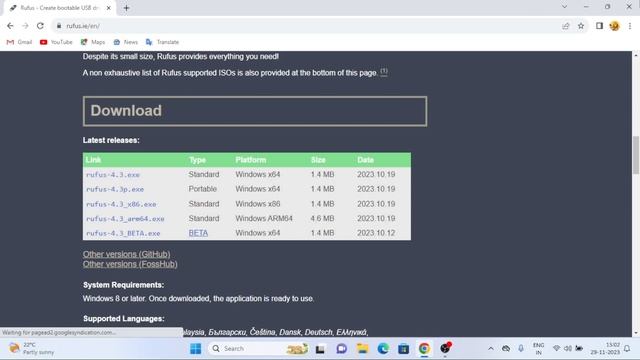
Task: Download rufus-4.3.exe
Action: (x=113, y=175)
